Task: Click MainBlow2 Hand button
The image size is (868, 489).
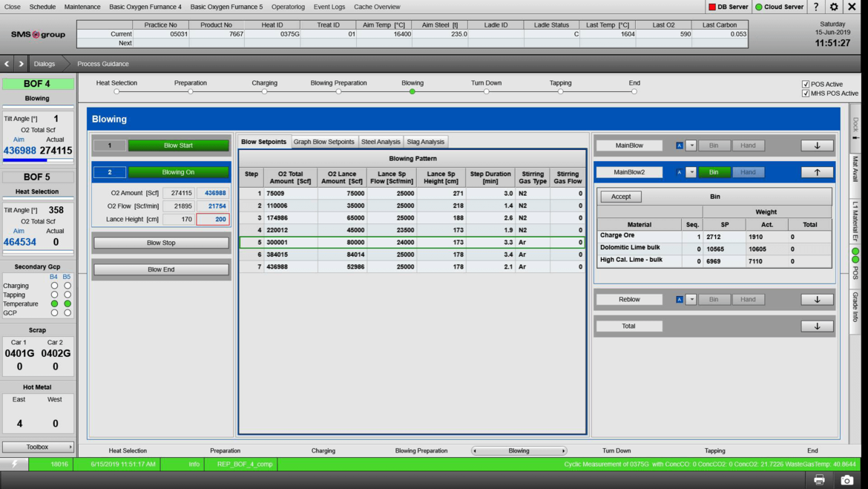Action: 748,172
